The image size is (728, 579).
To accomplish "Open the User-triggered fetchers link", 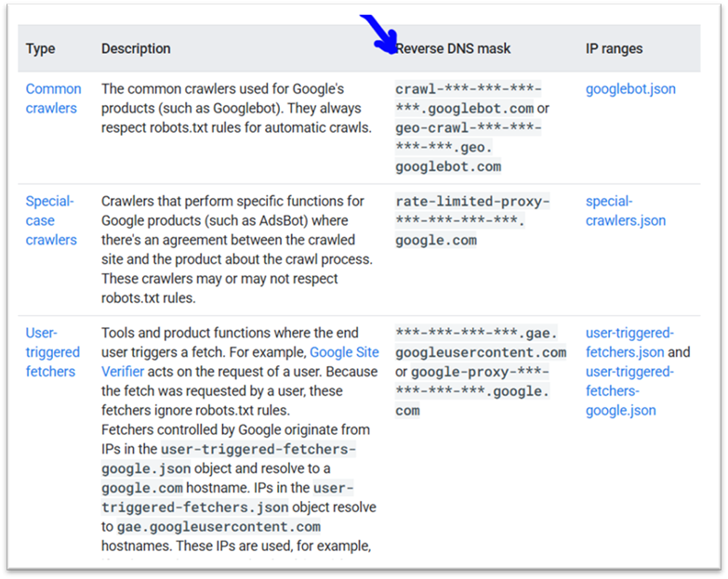I will click(52, 352).
